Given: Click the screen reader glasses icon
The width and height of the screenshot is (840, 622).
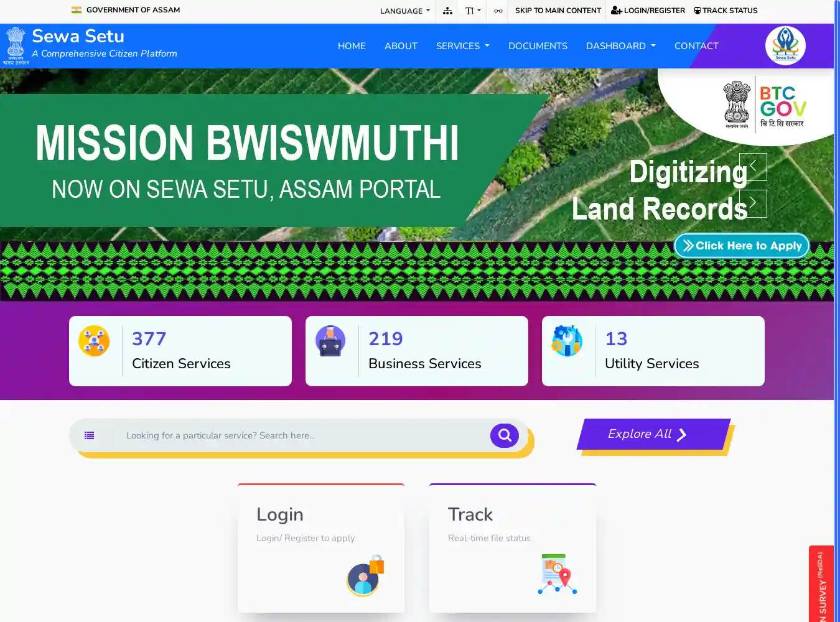Looking at the screenshot, I should 498,11.
